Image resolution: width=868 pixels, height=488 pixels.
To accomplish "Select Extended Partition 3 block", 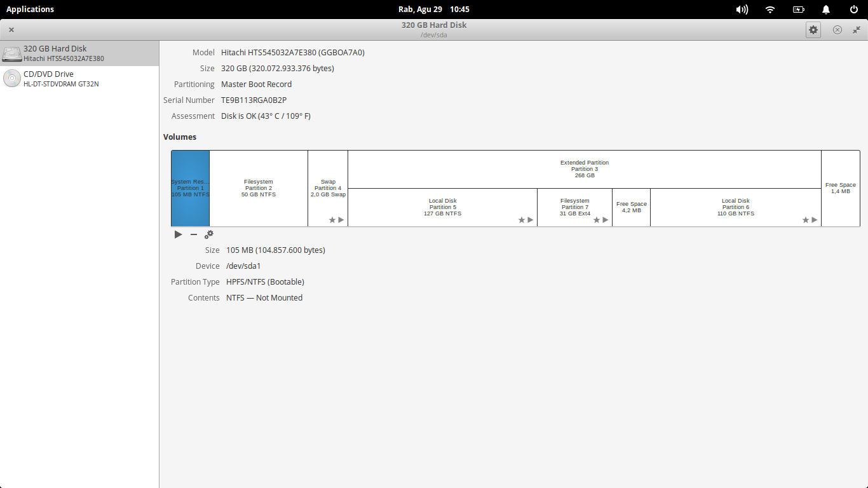I will [x=585, y=169].
